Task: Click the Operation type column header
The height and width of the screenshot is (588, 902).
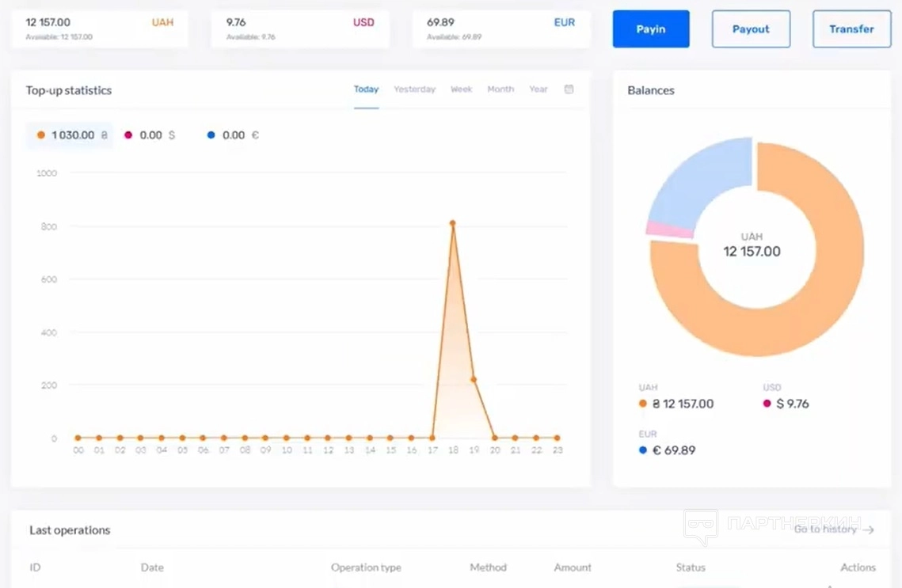Action: [366, 567]
